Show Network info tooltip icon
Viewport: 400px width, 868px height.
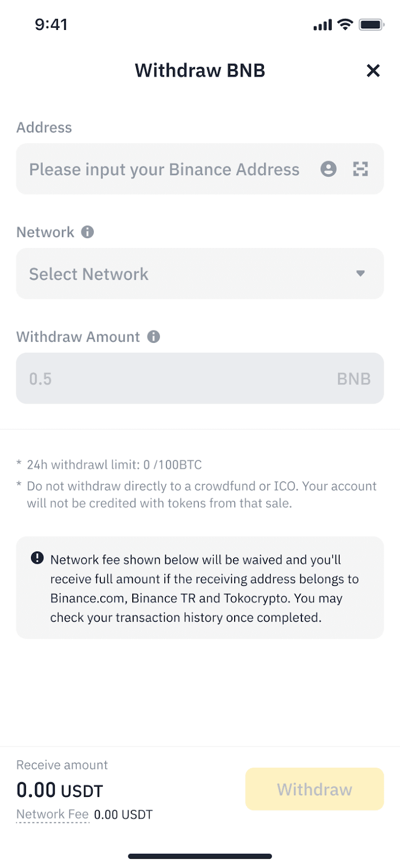click(x=87, y=232)
